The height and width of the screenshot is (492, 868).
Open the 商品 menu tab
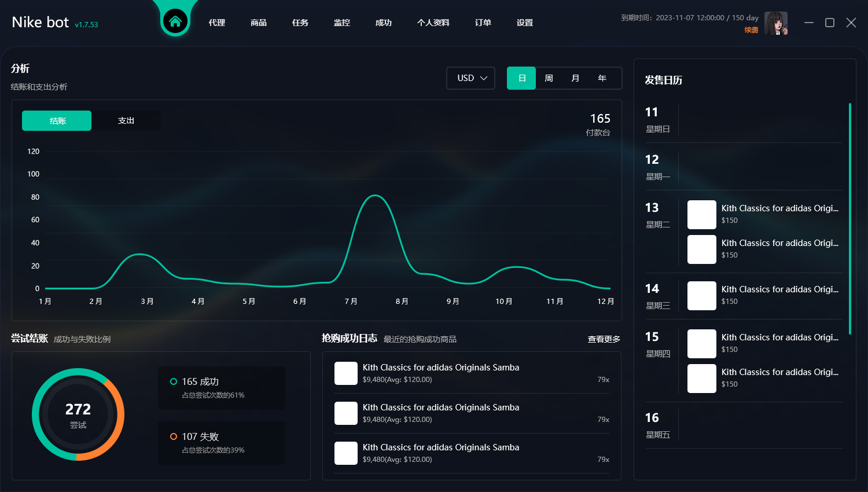[x=259, y=23]
